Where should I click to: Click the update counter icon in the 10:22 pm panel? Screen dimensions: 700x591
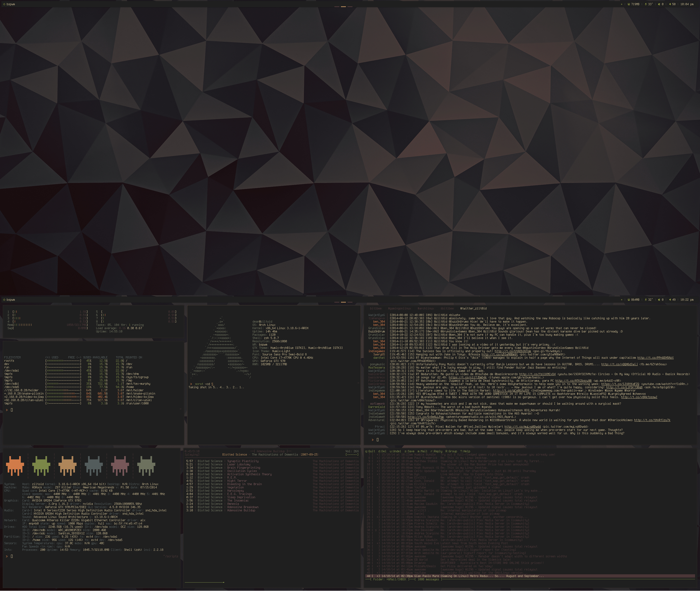[659, 300]
